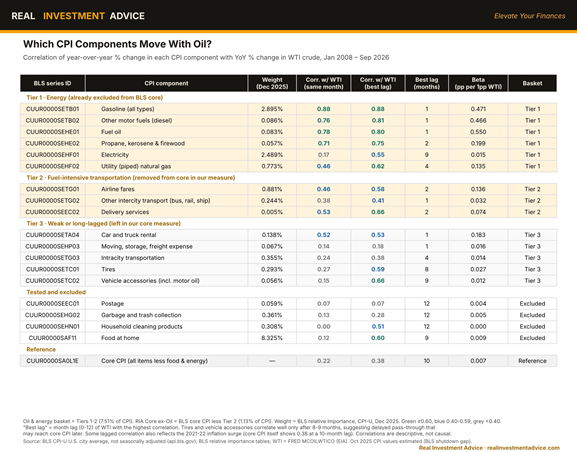
Task: Click series ID CUUR0000SEHP03
Action: point(52,246)
